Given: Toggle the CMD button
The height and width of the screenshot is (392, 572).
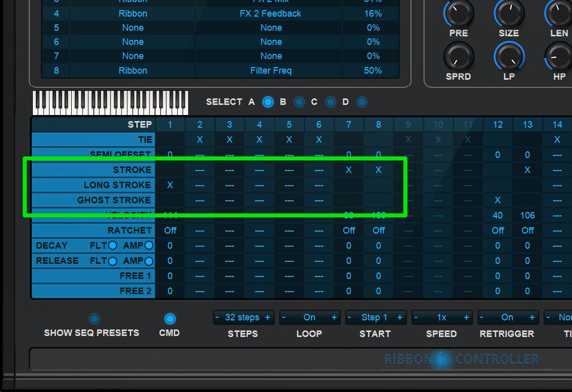Looking at the screenshot, I should point(170,319).
